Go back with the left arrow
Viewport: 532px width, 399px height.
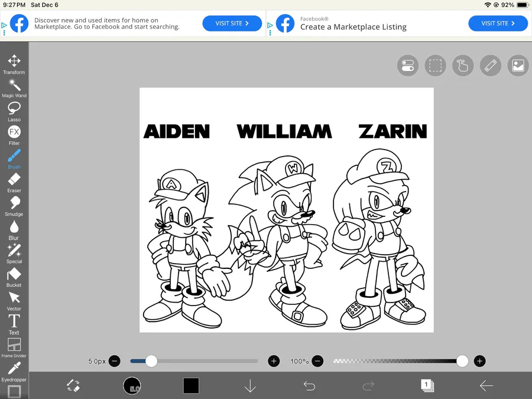point(486,386)
